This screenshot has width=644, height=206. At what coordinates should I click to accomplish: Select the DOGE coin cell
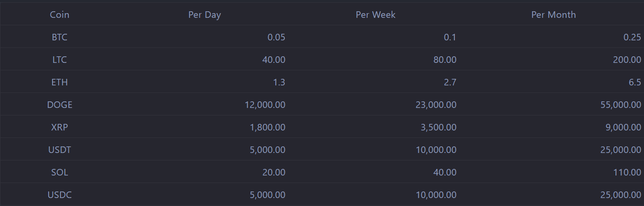coord(59,105)
